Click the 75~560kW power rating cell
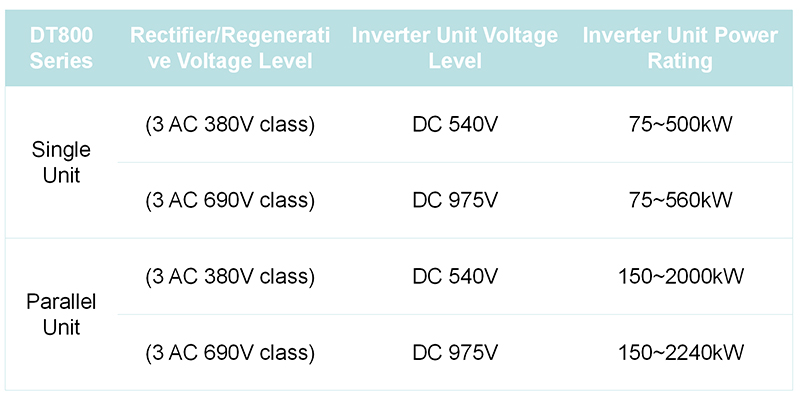 click(680, 200)
